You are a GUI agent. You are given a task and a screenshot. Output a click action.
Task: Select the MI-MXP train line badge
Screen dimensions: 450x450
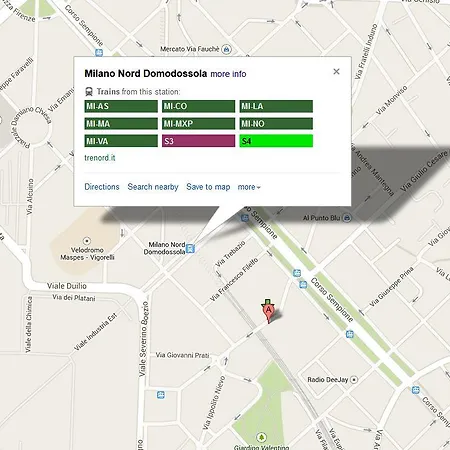199,124
